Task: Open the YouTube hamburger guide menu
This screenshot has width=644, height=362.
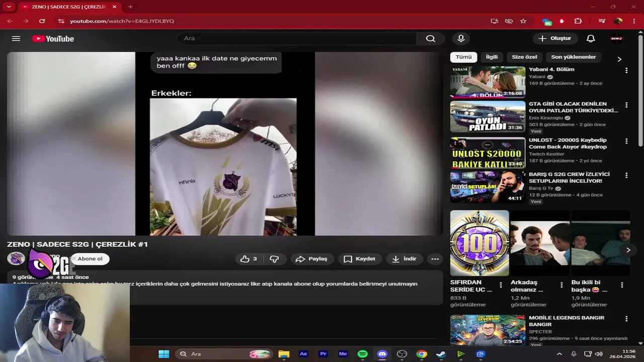Action: coord(16,39)
